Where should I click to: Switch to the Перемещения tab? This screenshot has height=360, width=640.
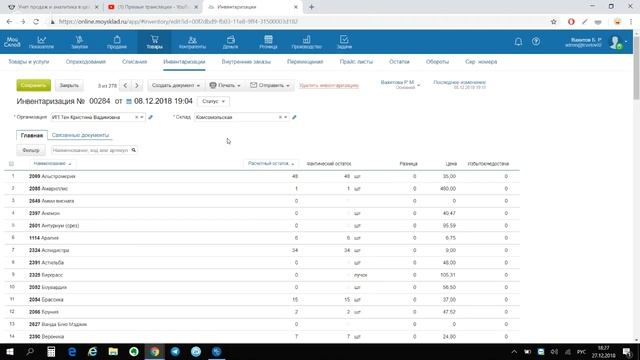305,62
